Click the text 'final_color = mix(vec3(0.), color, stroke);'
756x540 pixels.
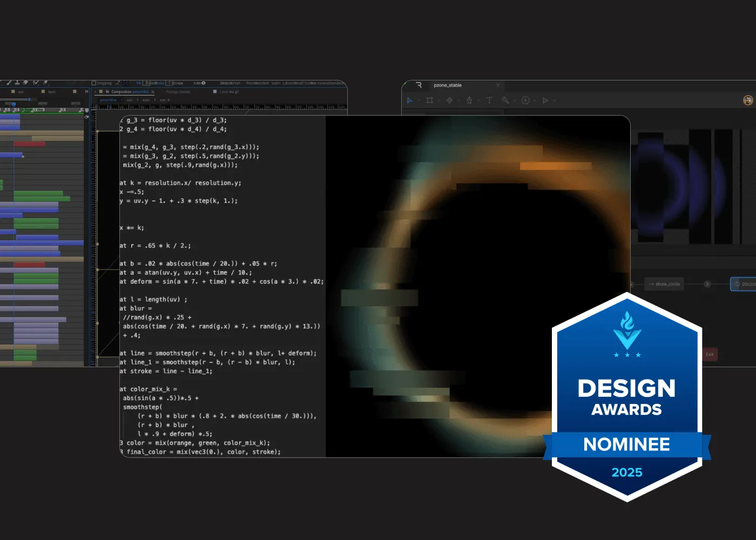click(x=204, y=452)
